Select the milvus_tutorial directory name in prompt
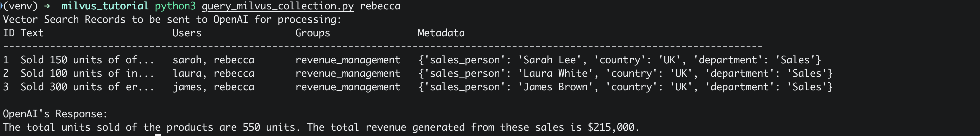This screenshot has height=136, width=980. click(105, 6)
